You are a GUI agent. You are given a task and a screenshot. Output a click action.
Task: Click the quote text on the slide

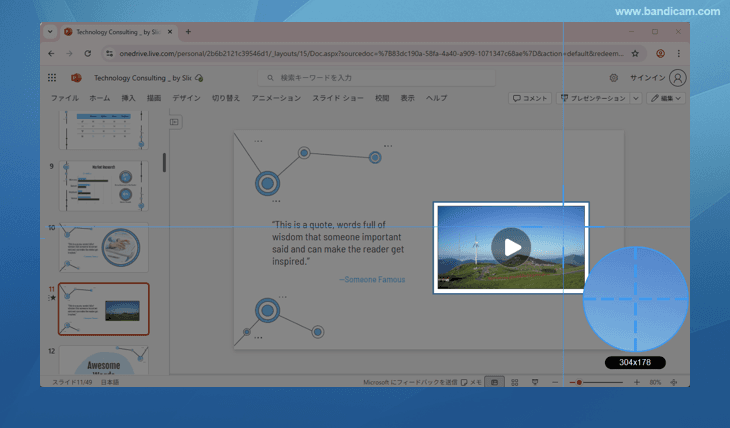[338, 243]
